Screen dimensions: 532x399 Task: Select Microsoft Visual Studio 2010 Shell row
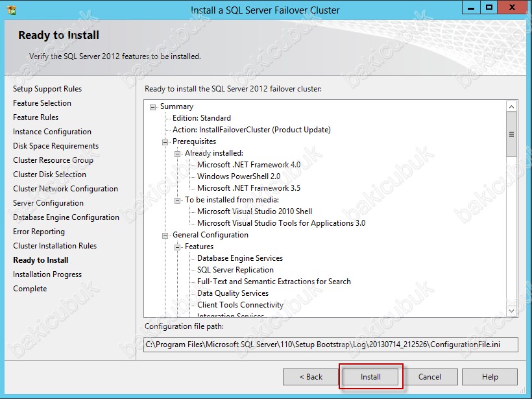[x=254, y=212]
